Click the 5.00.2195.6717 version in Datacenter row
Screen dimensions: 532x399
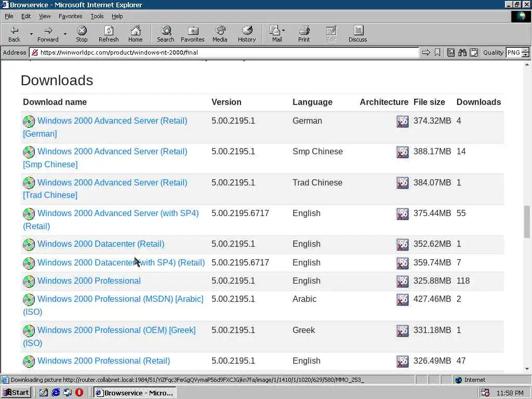(x=240, y=262)
